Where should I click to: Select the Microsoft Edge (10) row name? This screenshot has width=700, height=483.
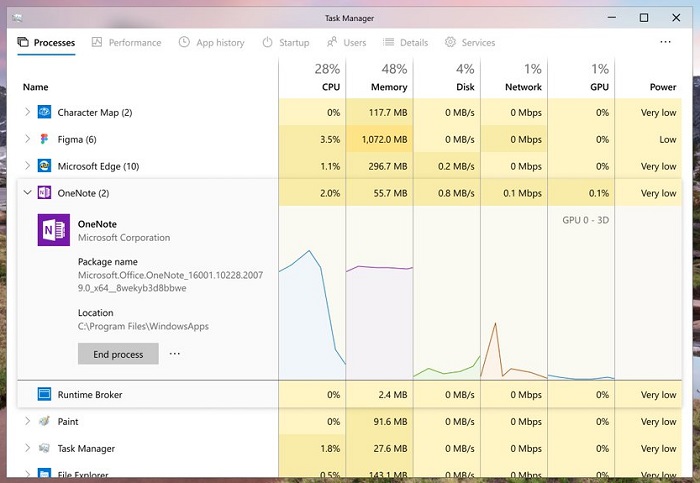point(98,167)
